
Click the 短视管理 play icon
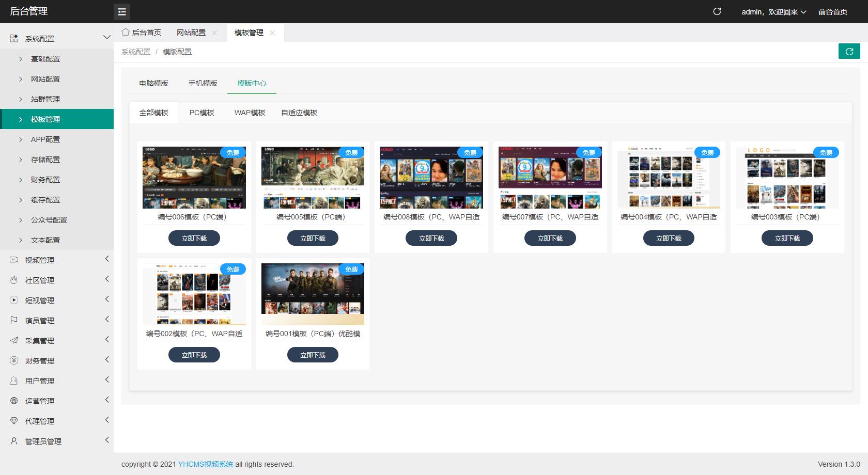tap(14, 300)
